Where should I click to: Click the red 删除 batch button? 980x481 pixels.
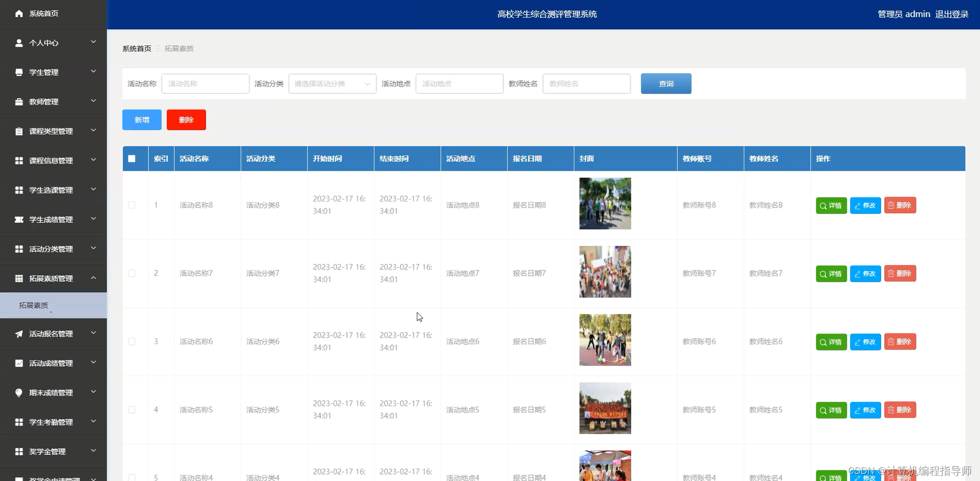point(186,120)
